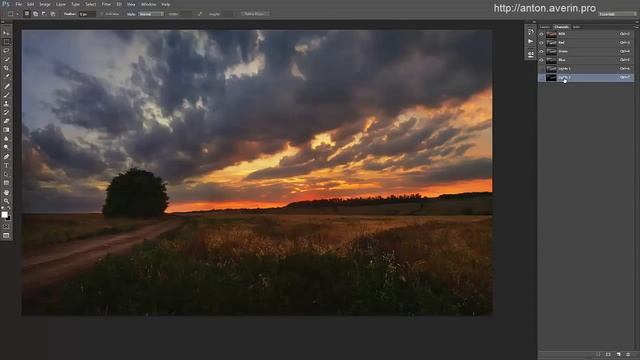Screen dimensions: 640x360
Task: Toggle the Anti-alias checkbox
Action: (102, 14)
